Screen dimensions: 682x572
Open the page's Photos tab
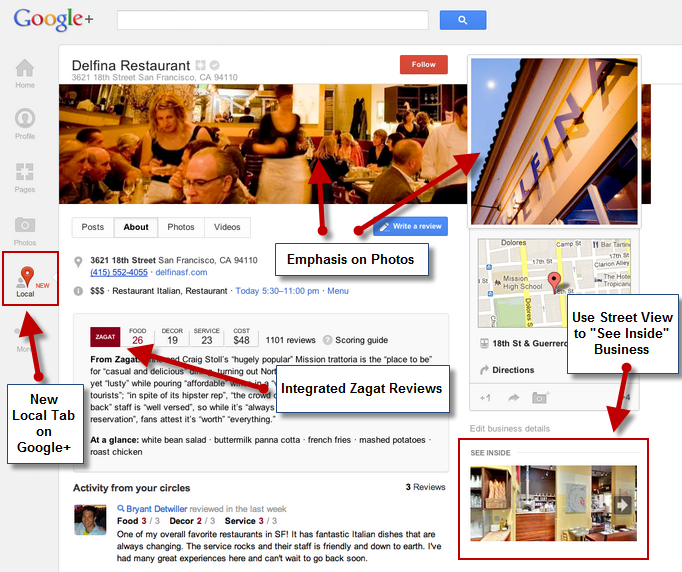[x=181, y=227]
